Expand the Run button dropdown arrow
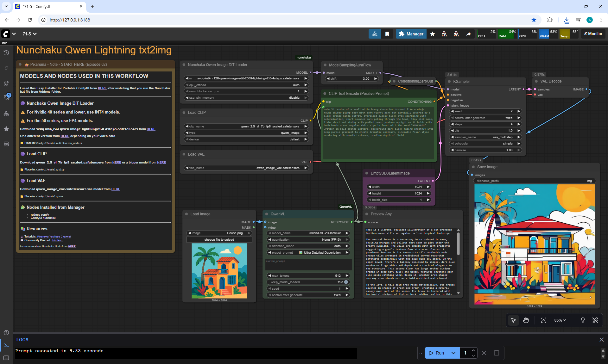 click(x=453, y=353)
